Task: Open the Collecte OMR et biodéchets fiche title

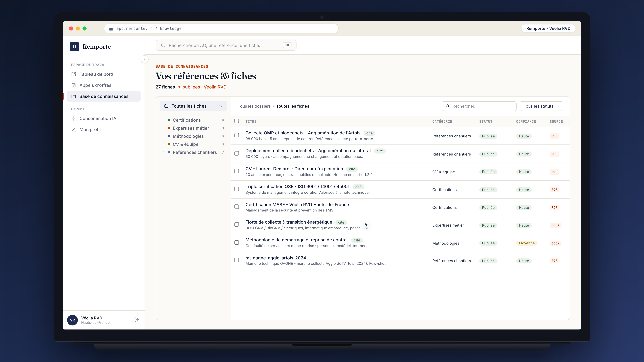Action: [303, 133]
